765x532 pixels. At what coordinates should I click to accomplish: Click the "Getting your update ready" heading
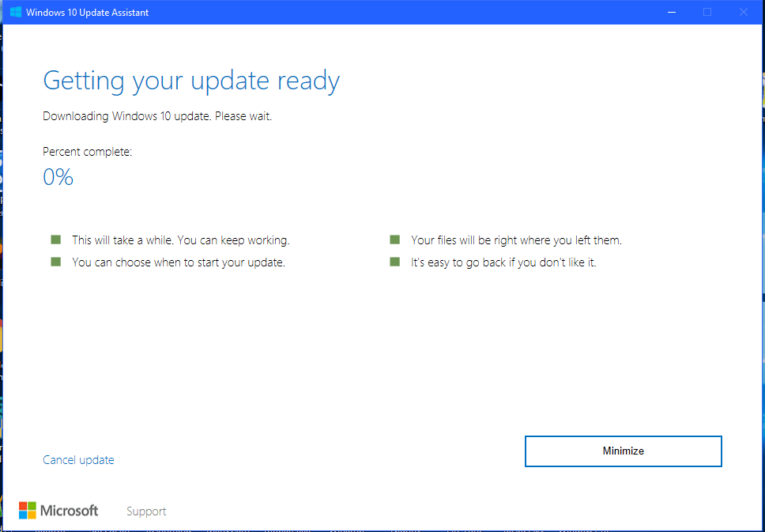pos(191,81)
